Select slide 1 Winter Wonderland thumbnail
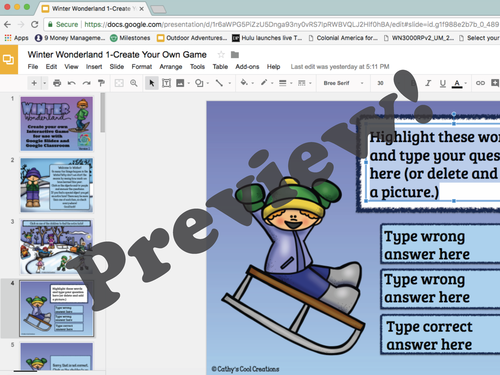The width and height of the screenshot is (500, 375). tap(57, 124)
